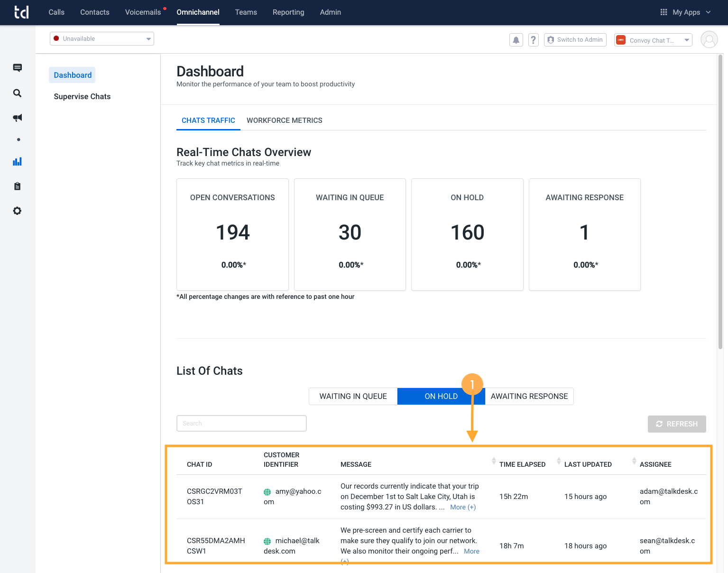Expand the My Apps menu

point(685,12)
